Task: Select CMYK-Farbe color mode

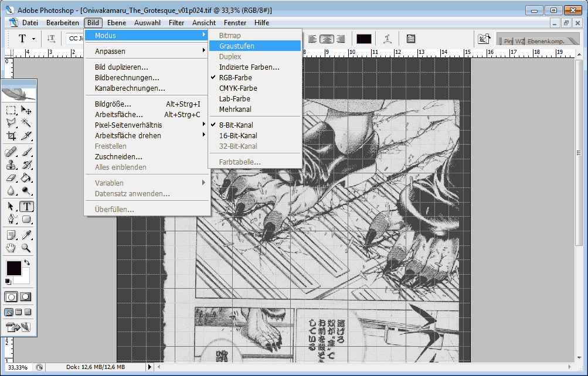Action: (x=255, y=88)
